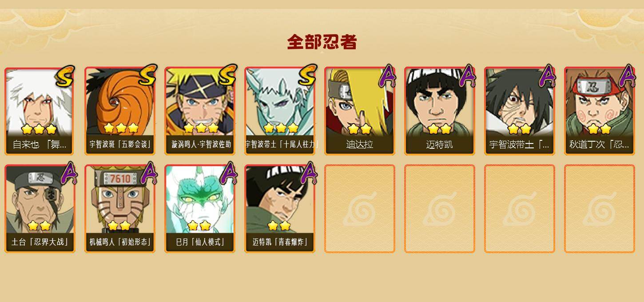Select 宇智波带土「十尾人柱力」 card
The image size is (644, 302).
click(x=280, y=111)
